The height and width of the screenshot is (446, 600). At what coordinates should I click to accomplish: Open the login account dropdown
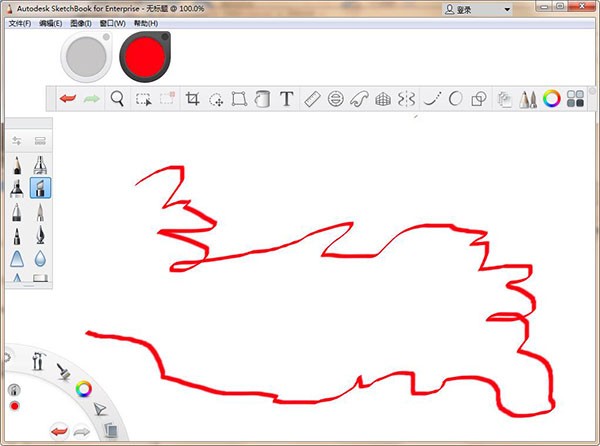tap(477, 9)
